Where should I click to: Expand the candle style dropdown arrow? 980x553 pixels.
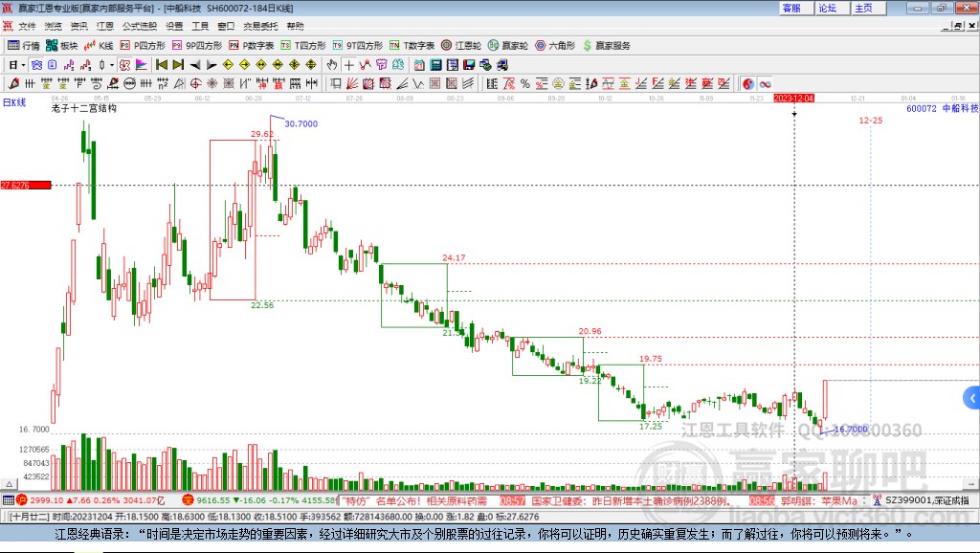(x=112, y=65)
